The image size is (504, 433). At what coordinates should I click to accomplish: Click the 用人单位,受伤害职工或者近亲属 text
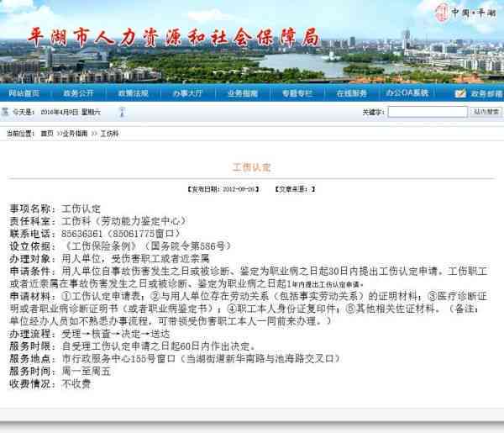(135, 259)
